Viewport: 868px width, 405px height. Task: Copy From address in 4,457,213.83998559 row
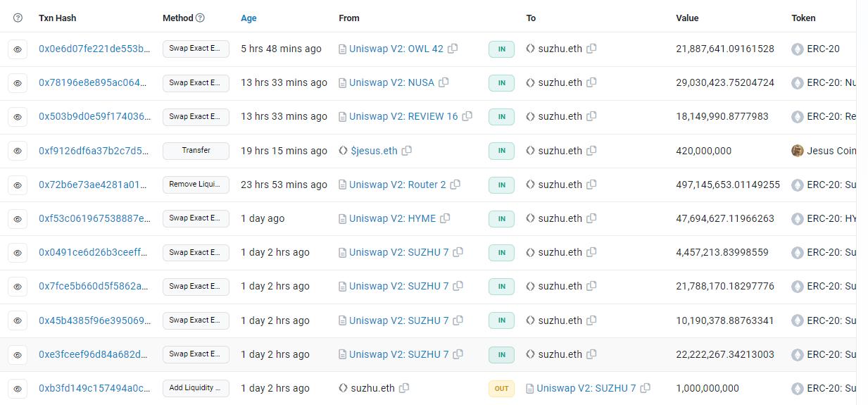pyautogui.click(x=458, y=252)
